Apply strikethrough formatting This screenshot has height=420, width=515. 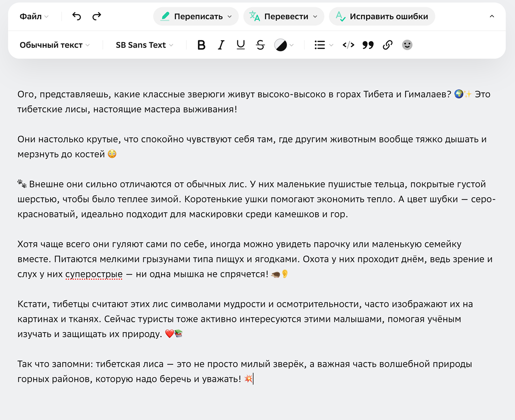click(260, 44)
